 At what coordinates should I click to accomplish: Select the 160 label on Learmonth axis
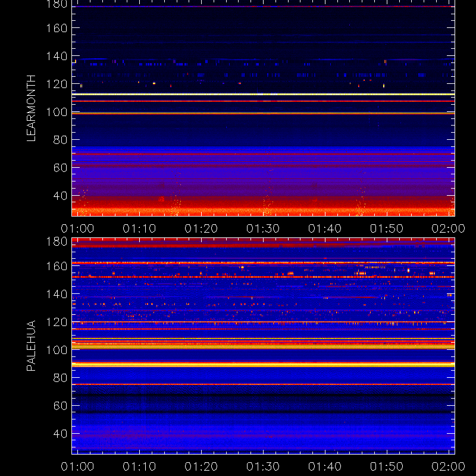pos(57,28)
